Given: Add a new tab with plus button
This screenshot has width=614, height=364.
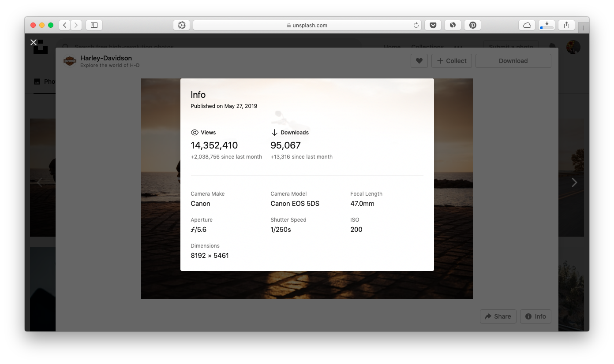Looking at the screenshot, I should [584, 28].
